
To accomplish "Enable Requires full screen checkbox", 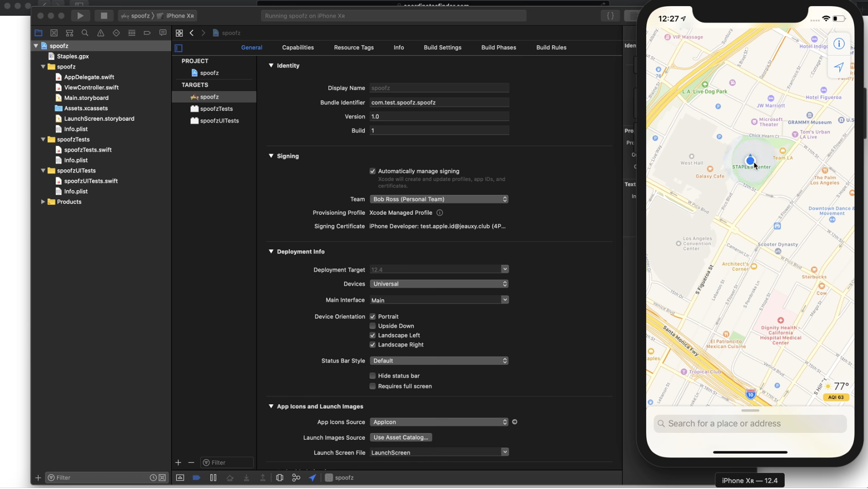I will 372,386.
